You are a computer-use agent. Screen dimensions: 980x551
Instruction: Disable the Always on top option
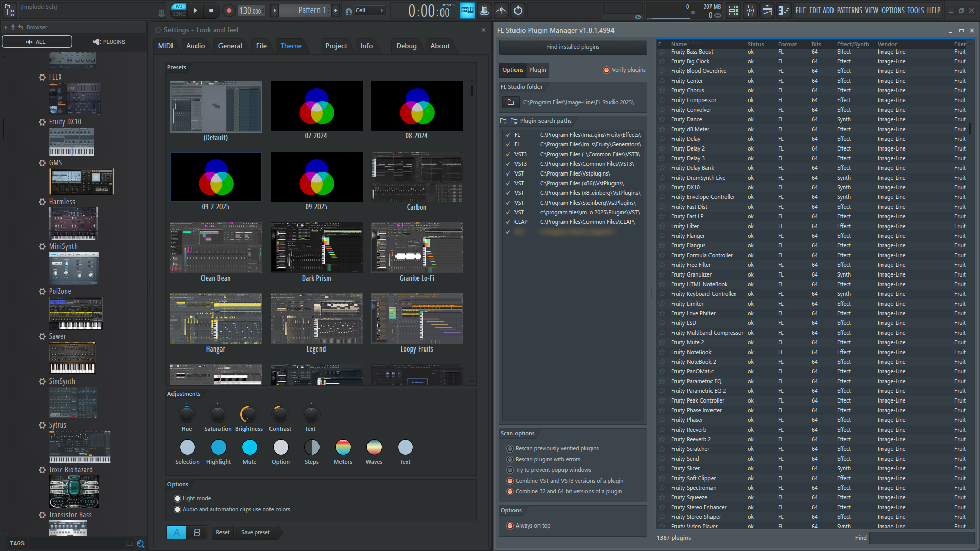510,526
